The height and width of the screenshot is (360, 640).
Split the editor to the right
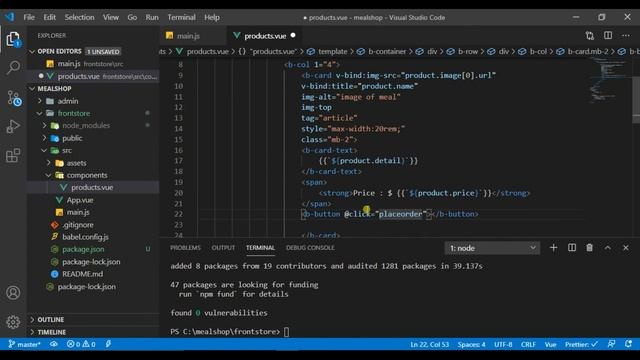click(608, 36)
